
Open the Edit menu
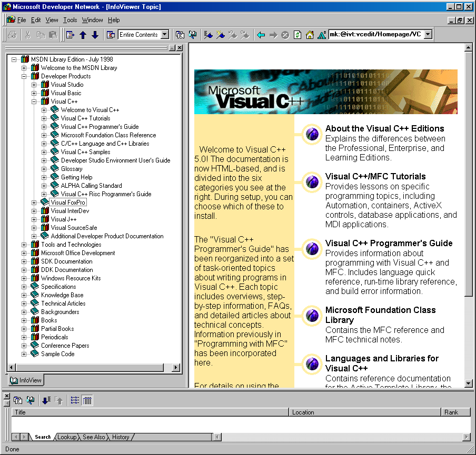tap(36, 20)
